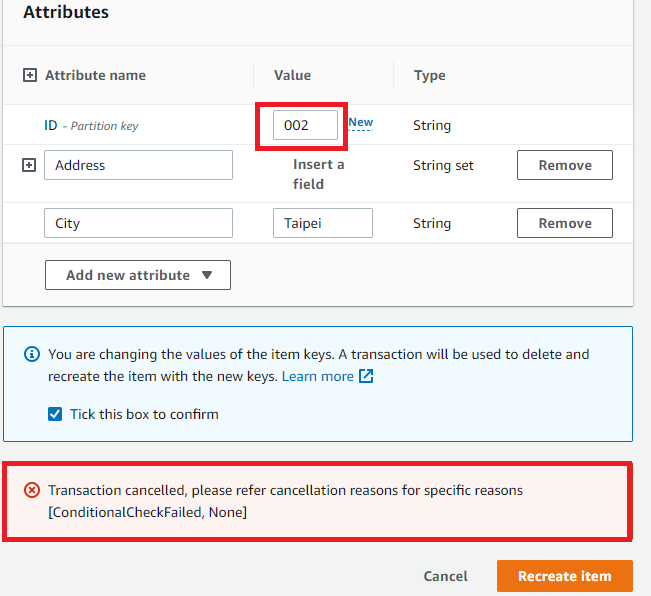Cancel the item edit
The width and height of the screenshot is (651, 596).
tap(445, 576)
